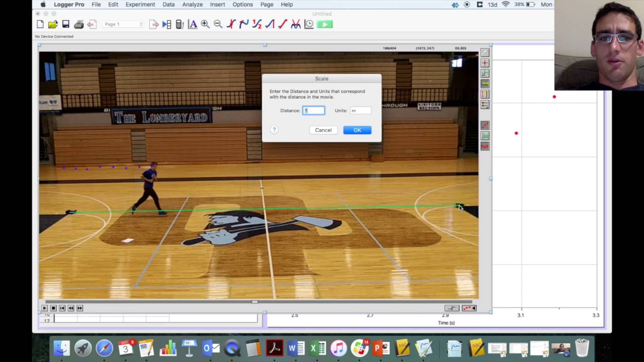Open iTunes from the Dock
The image size is (644, 362).
[339, 348]
